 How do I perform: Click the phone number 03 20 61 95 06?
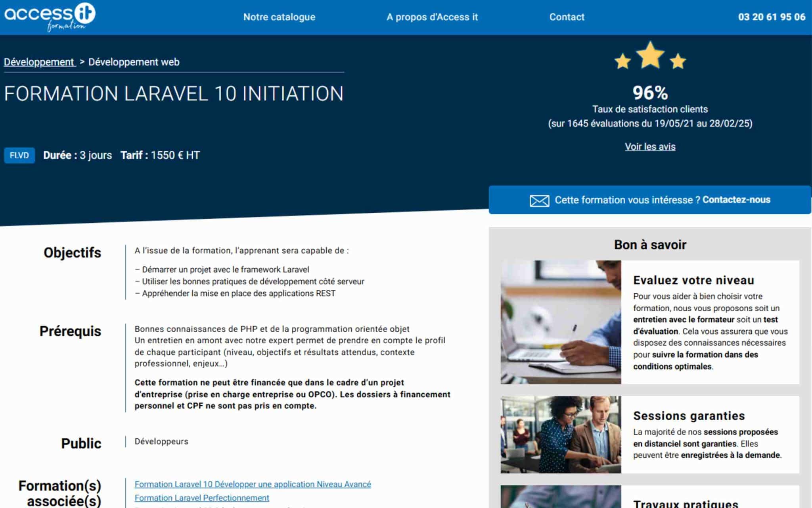[772, 17]
